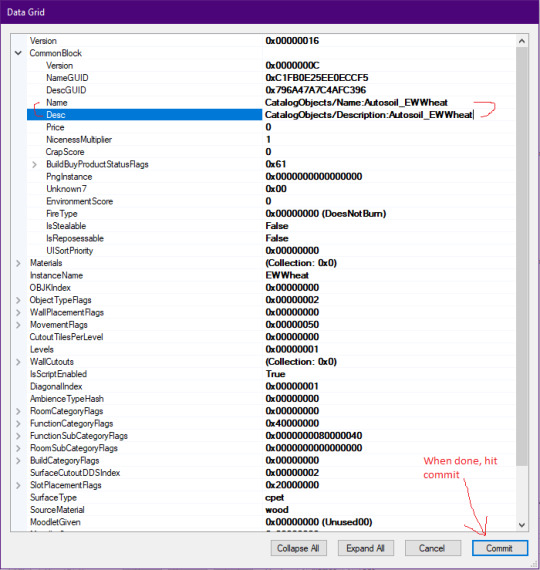Click MovementFlags value 0x00000050
The height and width of the screenshot is (570, 540).
click(x=292, y=325)
